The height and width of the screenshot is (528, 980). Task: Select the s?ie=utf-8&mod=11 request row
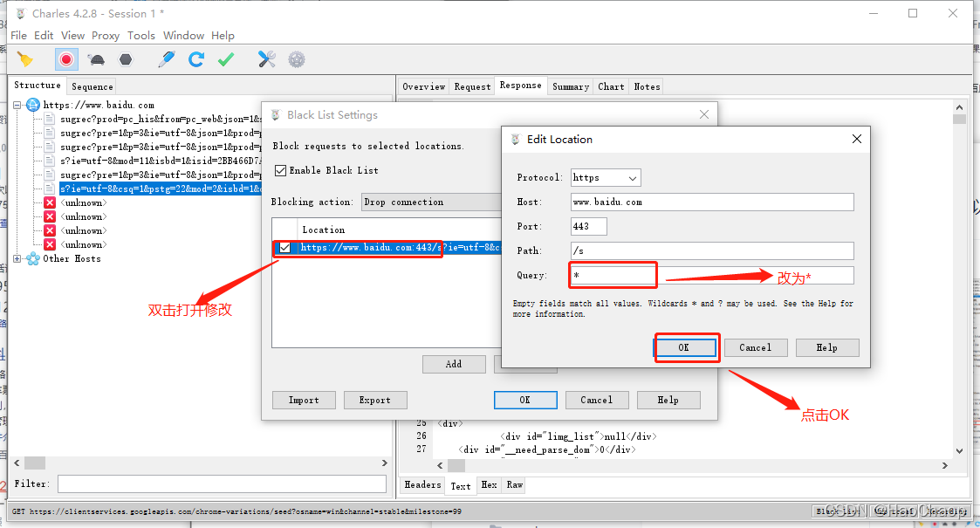(161, 161)
